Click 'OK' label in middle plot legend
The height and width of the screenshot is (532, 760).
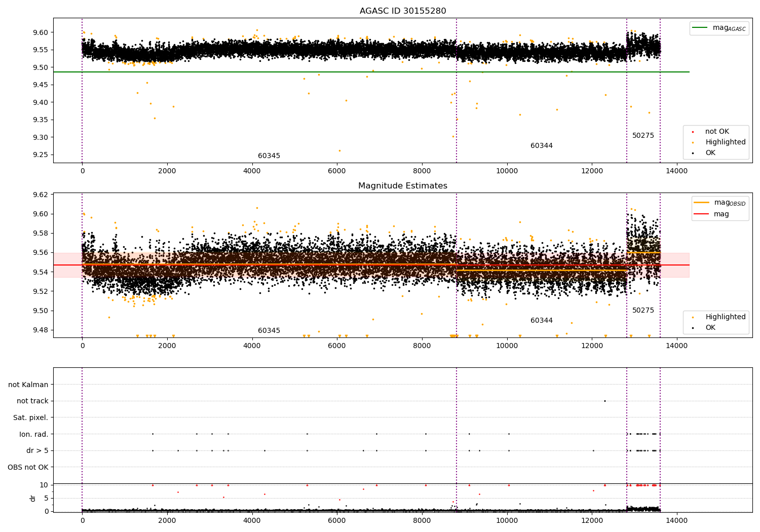pyautogui.click(x=710, y=328)
